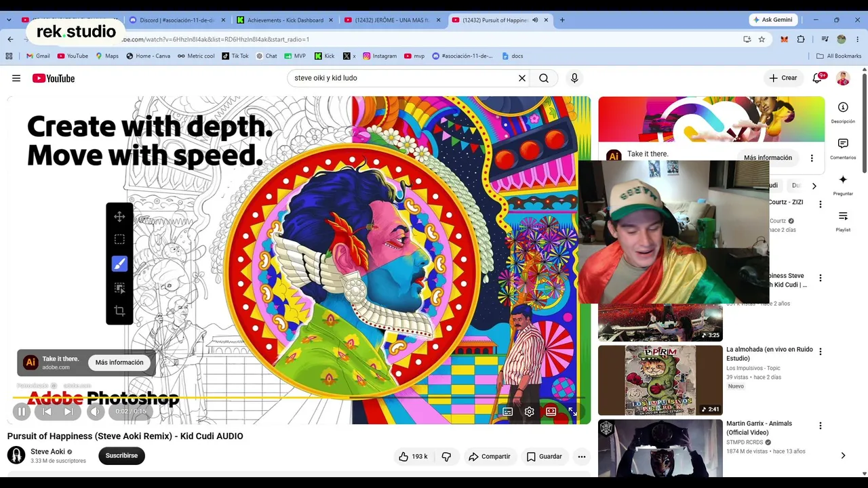Play the Martin Garrix Animals thumbnail
The height and width of the screenshot is (488, 868).
pos(660,448)
